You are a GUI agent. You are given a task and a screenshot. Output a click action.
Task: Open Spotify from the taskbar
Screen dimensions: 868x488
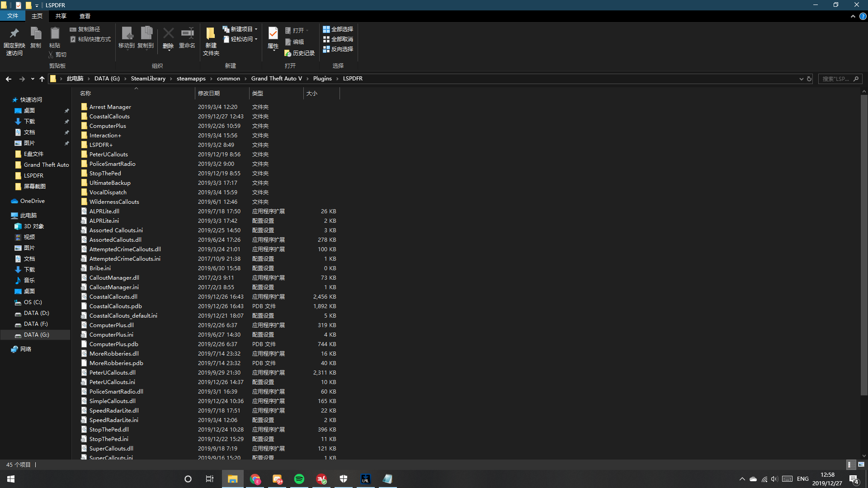[299, 479]
